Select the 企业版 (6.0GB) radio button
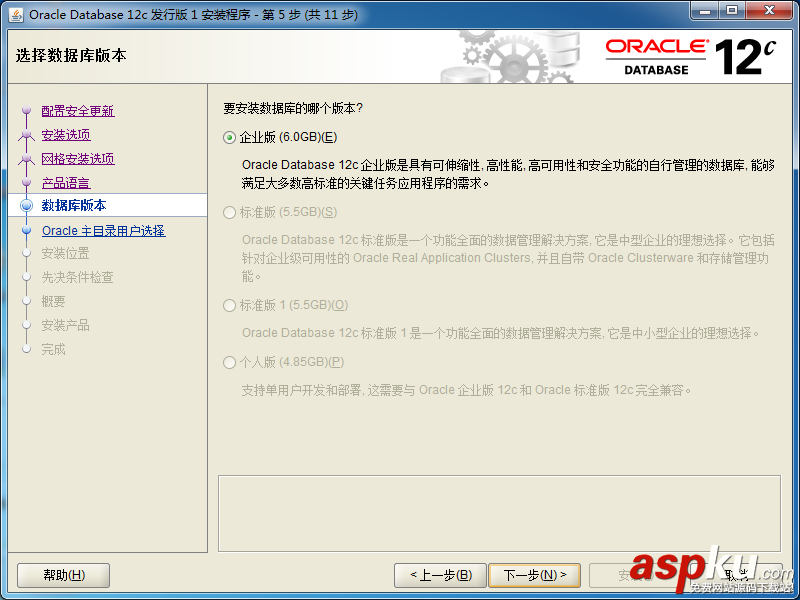This screenshot has height=600, width=800. 230,137
